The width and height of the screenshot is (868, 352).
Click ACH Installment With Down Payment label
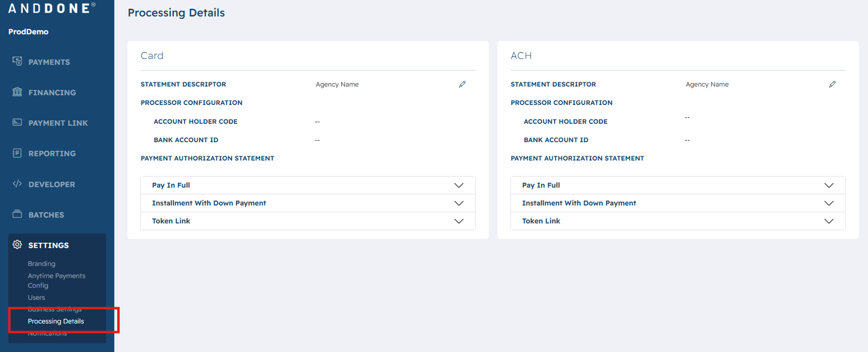[x=579, y=203]
